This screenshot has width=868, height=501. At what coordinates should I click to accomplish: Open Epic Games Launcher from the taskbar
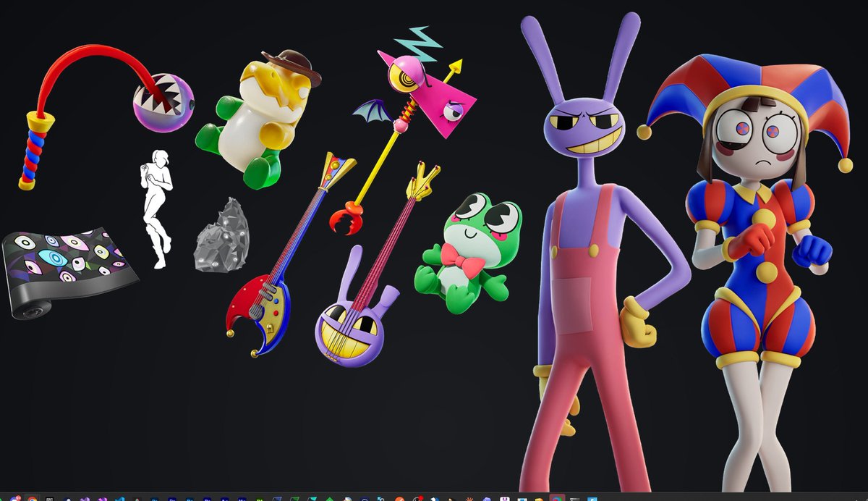[49, 497]
